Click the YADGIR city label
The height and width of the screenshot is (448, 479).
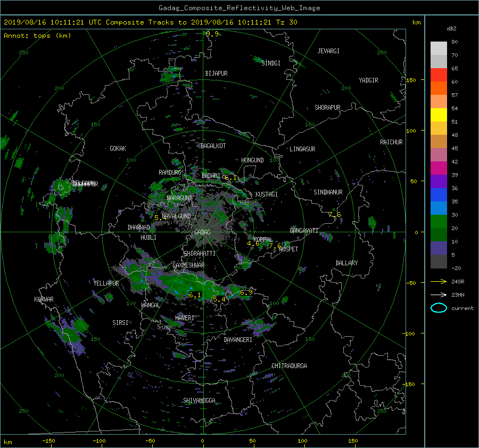368,80
